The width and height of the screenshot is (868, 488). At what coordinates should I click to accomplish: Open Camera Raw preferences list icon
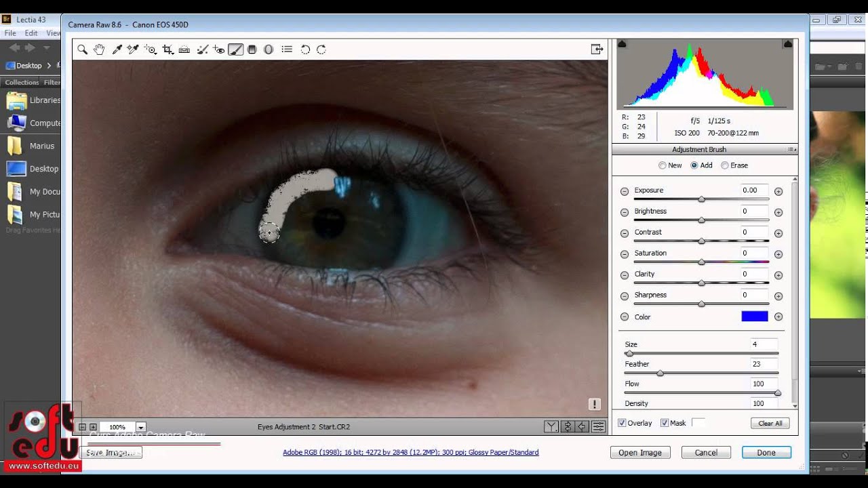point(287,49)
